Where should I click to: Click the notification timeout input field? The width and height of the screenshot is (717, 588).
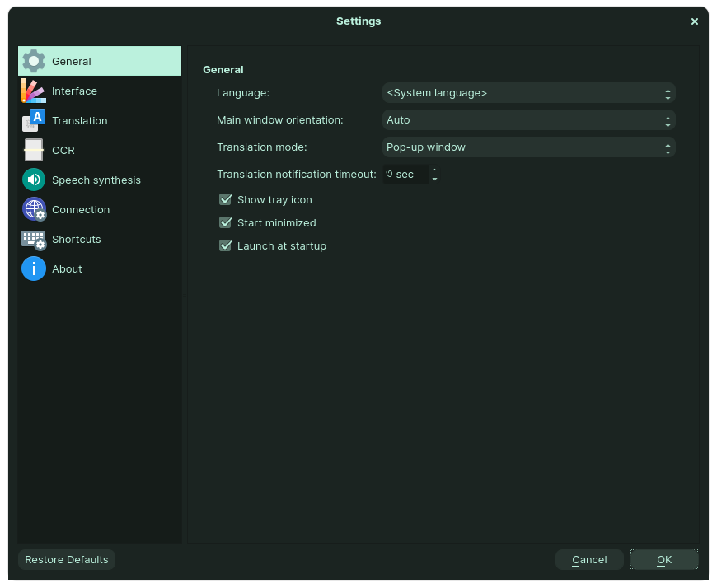405,175
